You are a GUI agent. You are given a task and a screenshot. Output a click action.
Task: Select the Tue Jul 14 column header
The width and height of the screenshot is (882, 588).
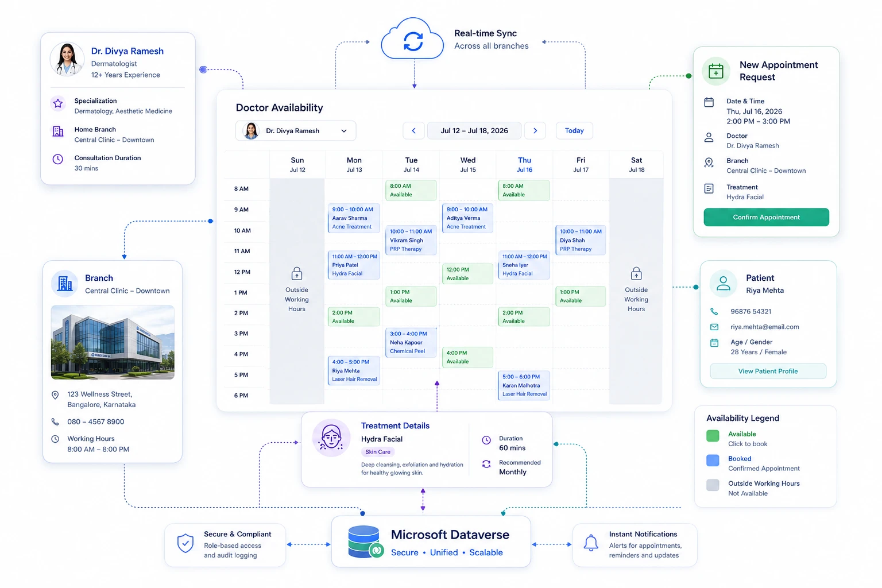[x=411, y=165]
